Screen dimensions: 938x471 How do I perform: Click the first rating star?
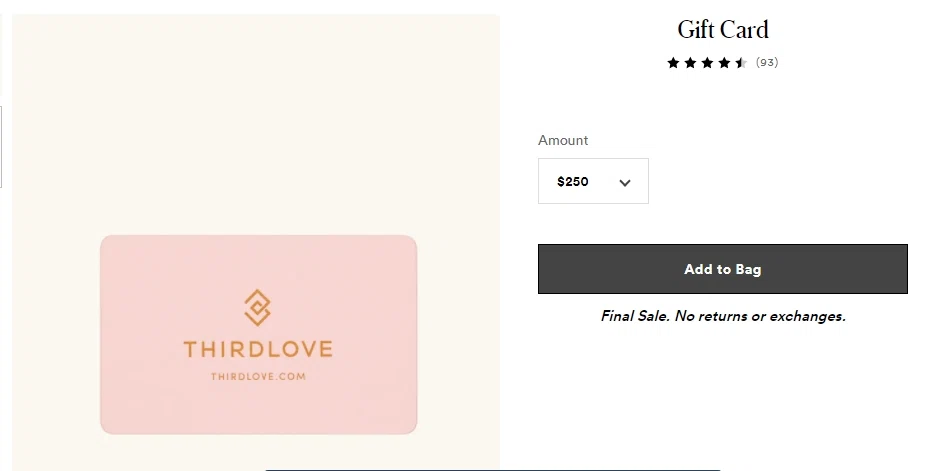674,63
